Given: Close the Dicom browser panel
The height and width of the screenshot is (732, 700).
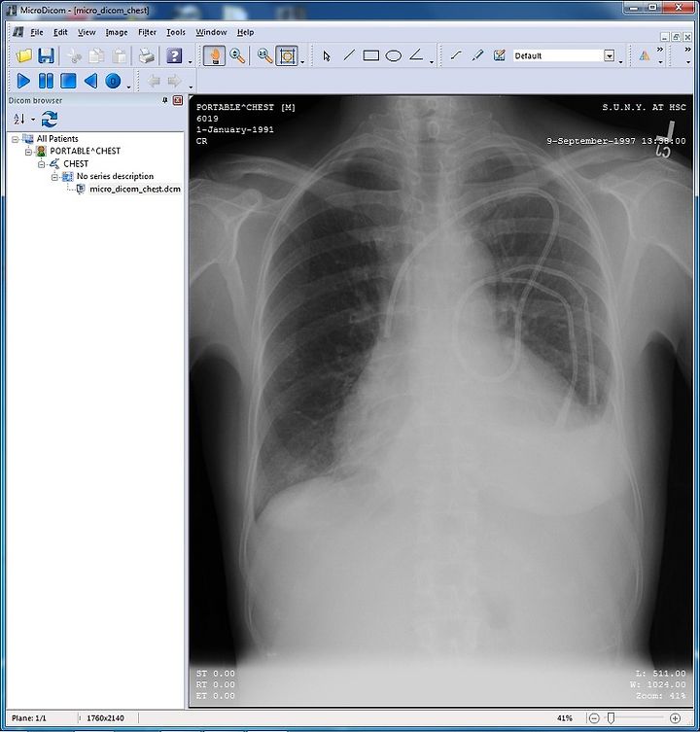Looking at the screenshot, I should 178,100.
